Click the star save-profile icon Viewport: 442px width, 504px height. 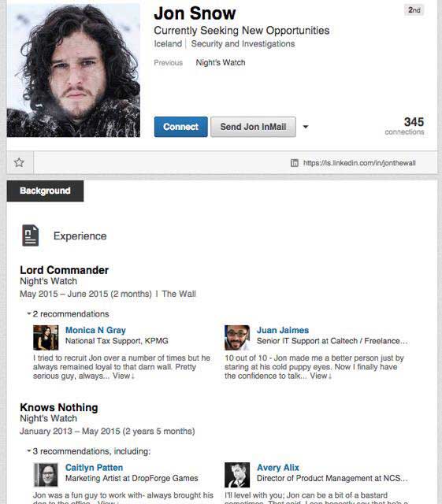(x=19, y=162)
